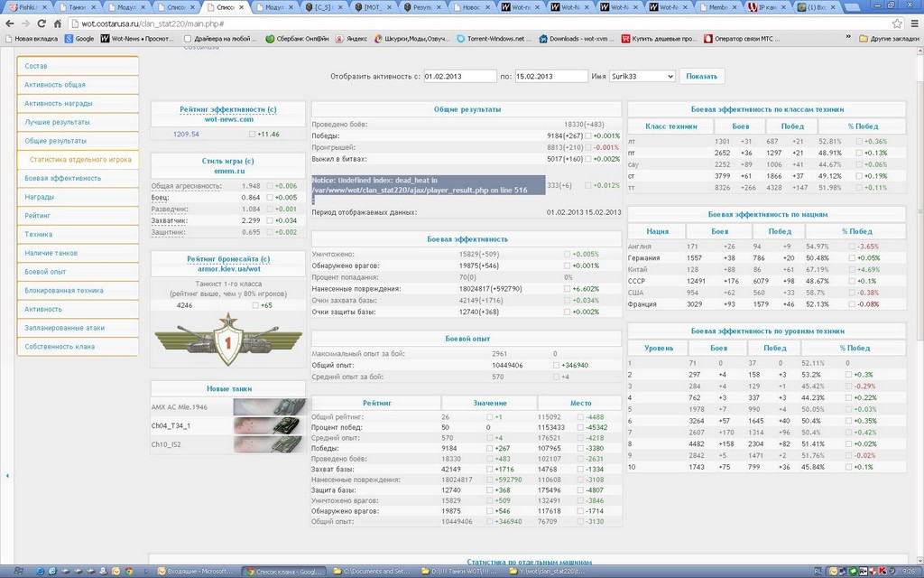The width and height of the screenshot is (924, 578).
Task: Click the AMX AC Mle.1946 tank image
Action: pos(270,407)
